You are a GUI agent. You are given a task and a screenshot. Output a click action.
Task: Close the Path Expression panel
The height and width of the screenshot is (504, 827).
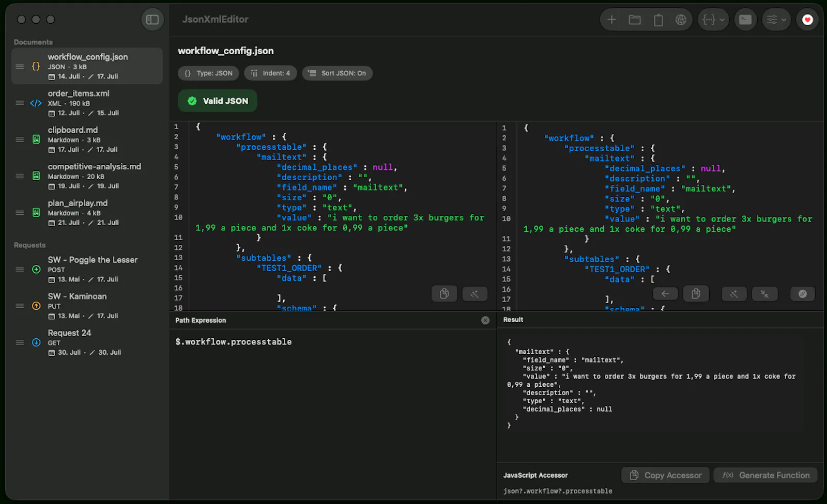[485, 320]
